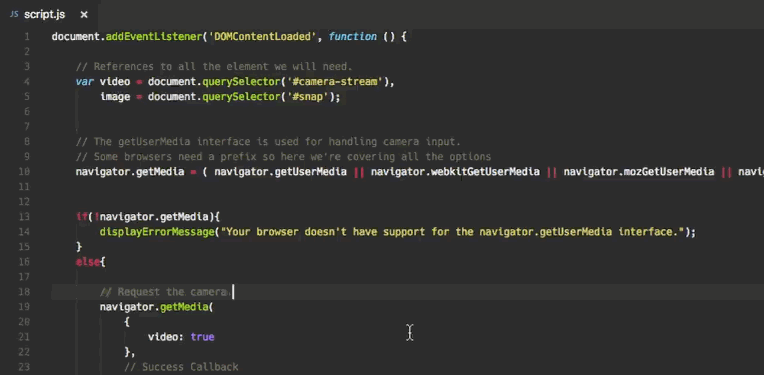Viewport: 764px width, 375px height.
Task: Click the 'true' value on line 21
Action: pyautogui.click(x=202, y=337)
